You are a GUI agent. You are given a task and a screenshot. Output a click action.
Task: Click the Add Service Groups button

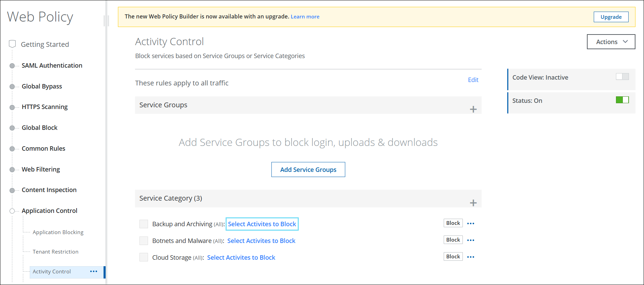[308, 169]
